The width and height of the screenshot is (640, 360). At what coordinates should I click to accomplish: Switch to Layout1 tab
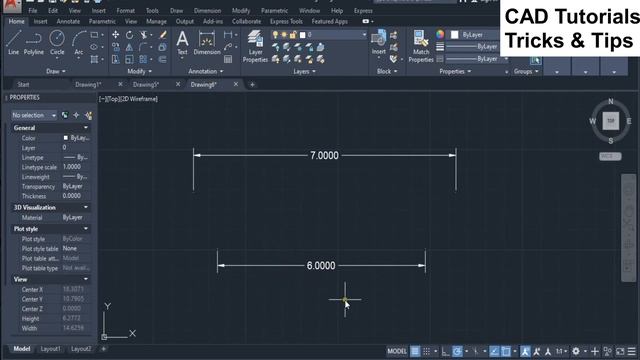pos(50,349)
